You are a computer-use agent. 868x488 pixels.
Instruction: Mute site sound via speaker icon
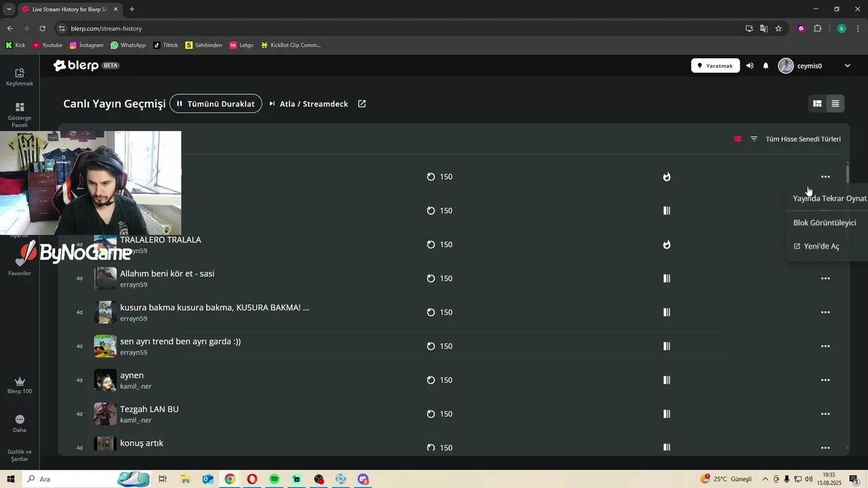point(749,66)
